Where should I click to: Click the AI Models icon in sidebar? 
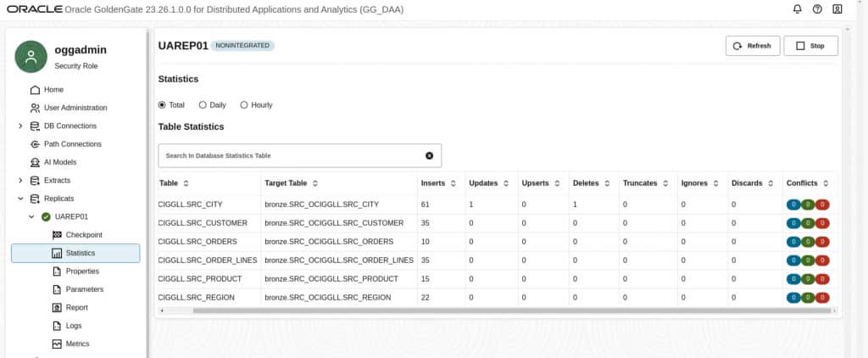point(35,162)
